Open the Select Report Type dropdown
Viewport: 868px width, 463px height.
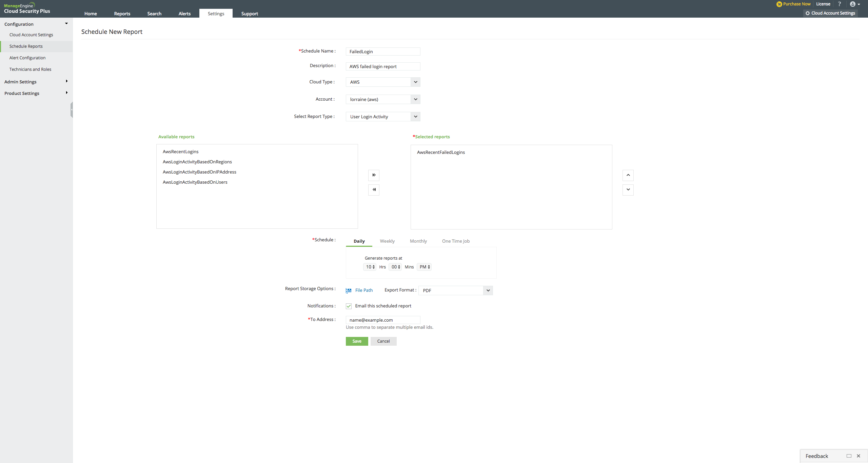[415, 117]
